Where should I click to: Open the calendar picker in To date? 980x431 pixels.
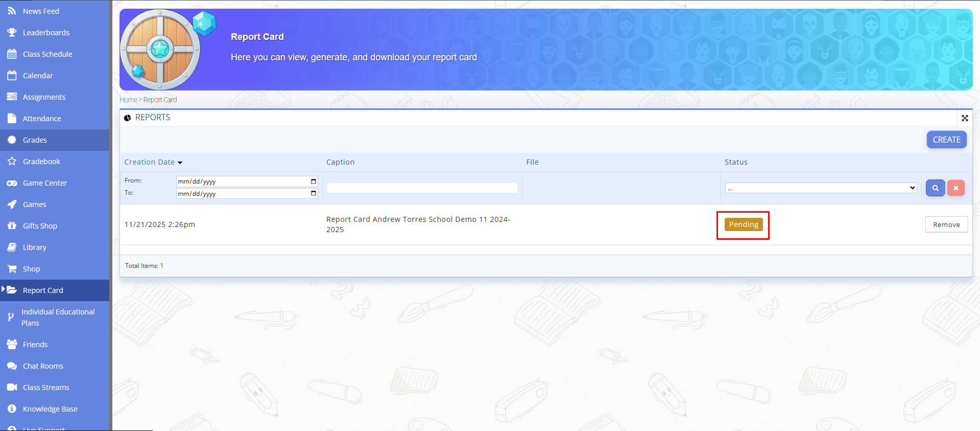pos(313,194)
